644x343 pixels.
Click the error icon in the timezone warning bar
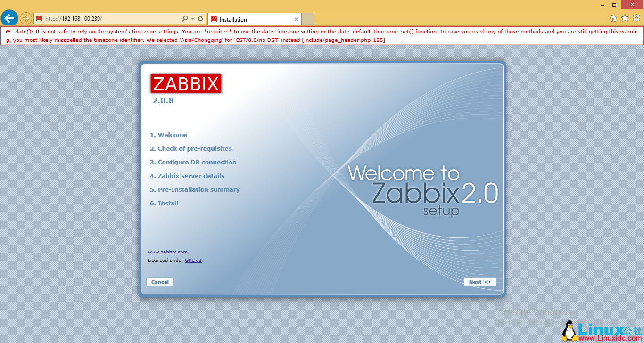8,32
